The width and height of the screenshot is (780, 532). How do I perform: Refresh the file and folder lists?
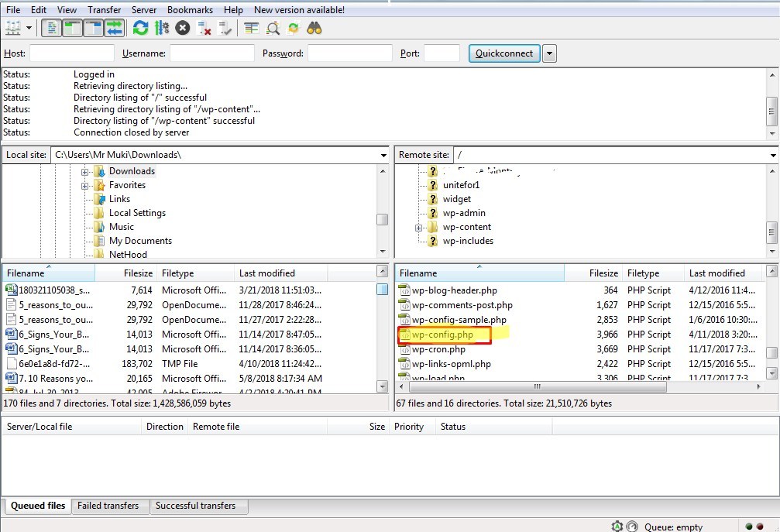[141, 29]
